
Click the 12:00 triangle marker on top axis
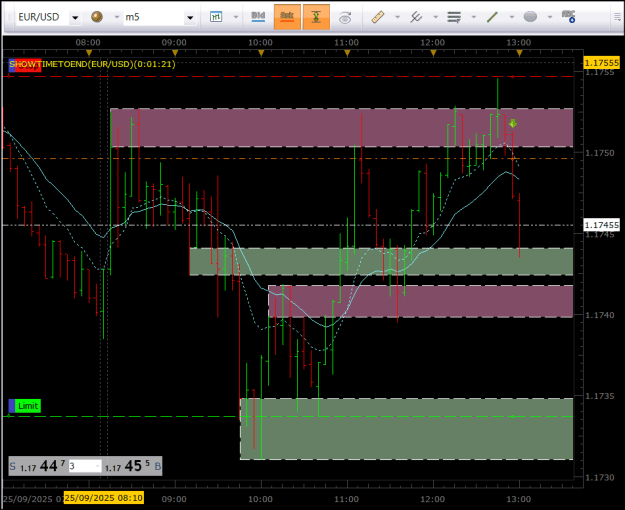coord(433,53)
